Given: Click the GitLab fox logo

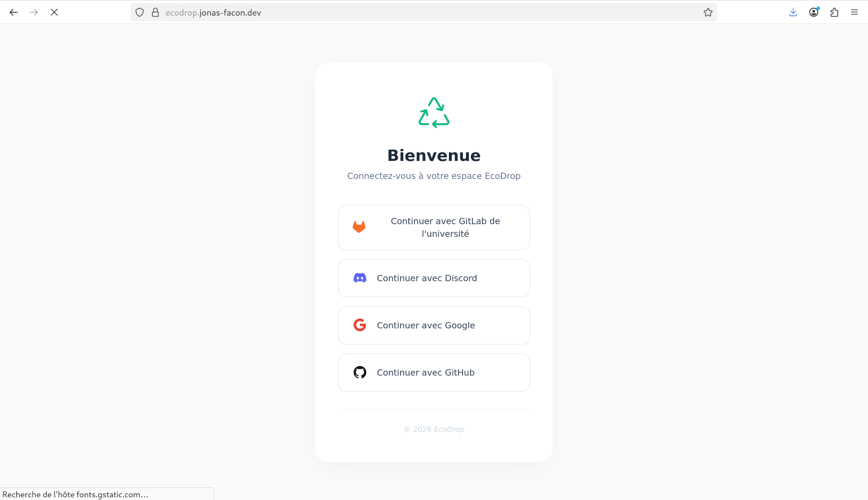Looking at the screenshot, I should [359, 227].
